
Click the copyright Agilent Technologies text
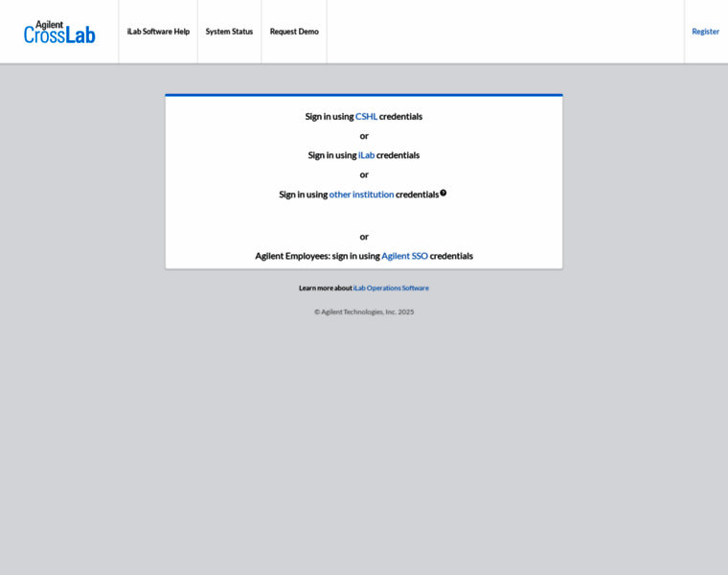364,312
